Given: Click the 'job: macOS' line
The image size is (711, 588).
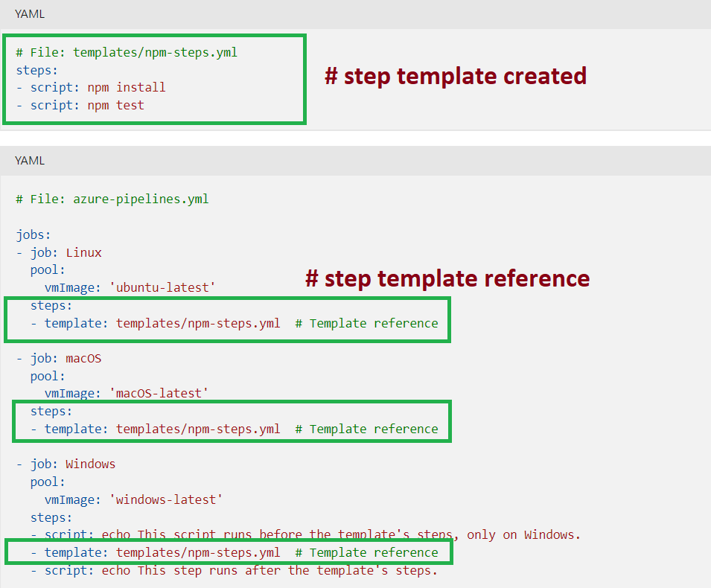Looking at the screenshot, I should pyautogui.click(x=59, y=359).
